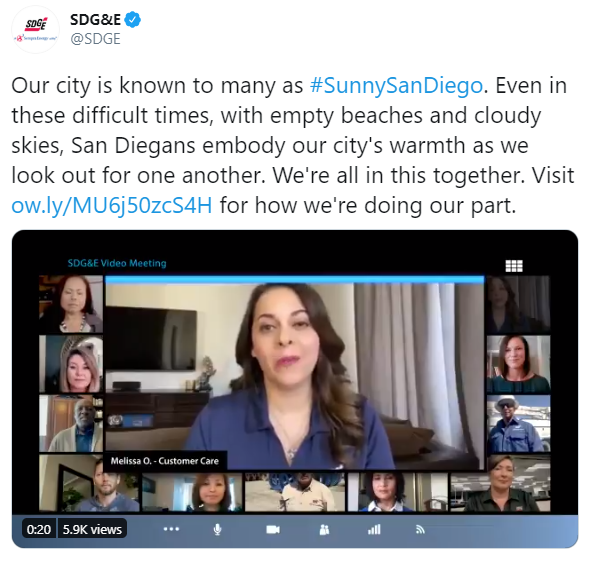
Task: Follow the ow.ly/MU6j50zcS4H link
Action: click(x=112, y=206)
